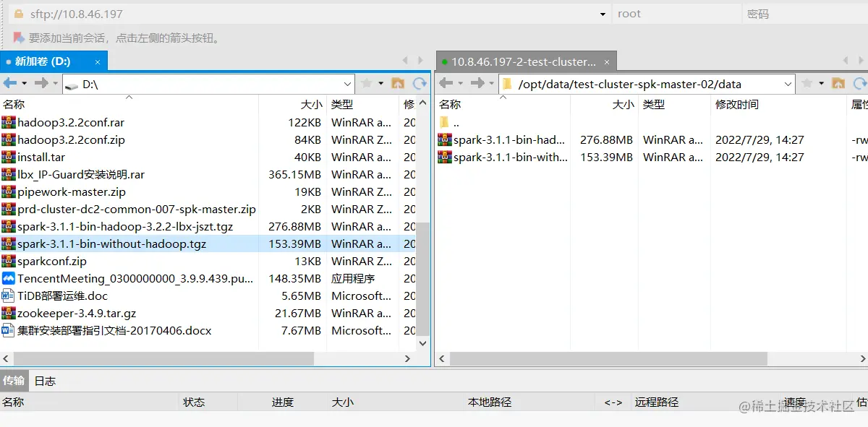Open the remote home folder icon
Image resolution: width=868 pixels, height=427 pixels.
coord(838,84)
